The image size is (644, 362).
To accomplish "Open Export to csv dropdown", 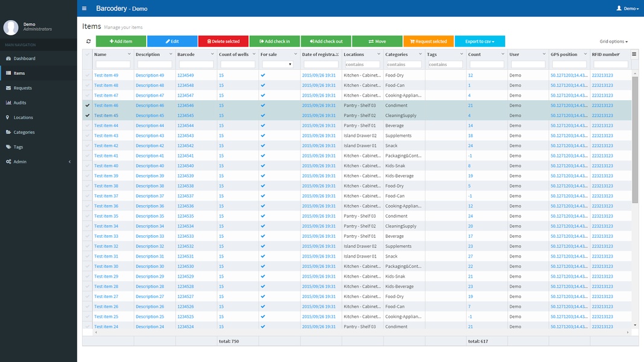I will [x=480, y=41].
